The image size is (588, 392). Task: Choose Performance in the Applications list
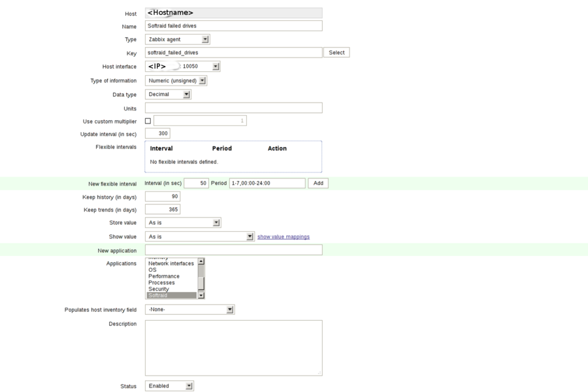pos(164,276)
